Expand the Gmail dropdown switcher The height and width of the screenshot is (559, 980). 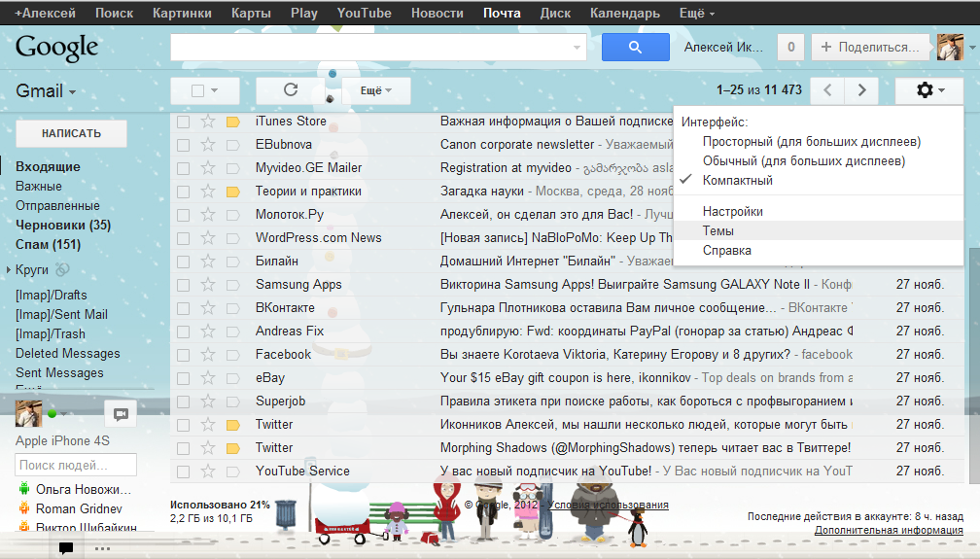point(46,91)
